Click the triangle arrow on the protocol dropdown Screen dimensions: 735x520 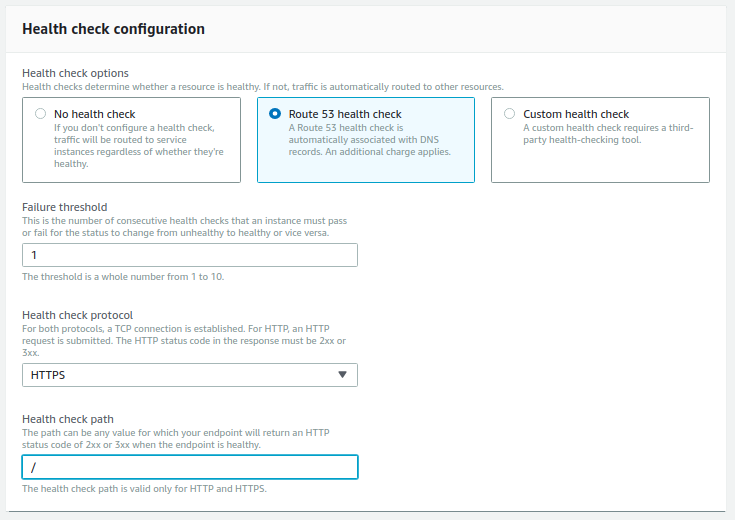click(343, 375)
